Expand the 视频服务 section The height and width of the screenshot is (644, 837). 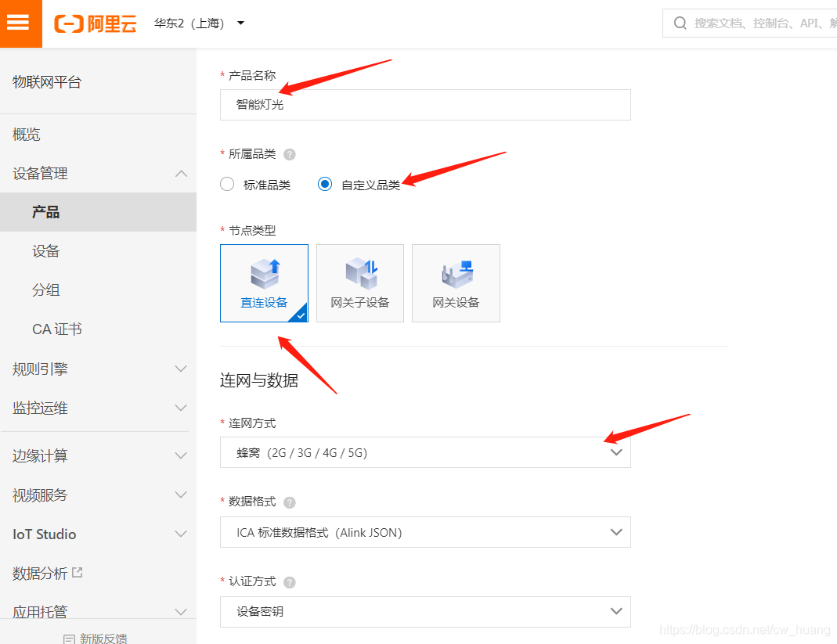[x=98, y=495]
